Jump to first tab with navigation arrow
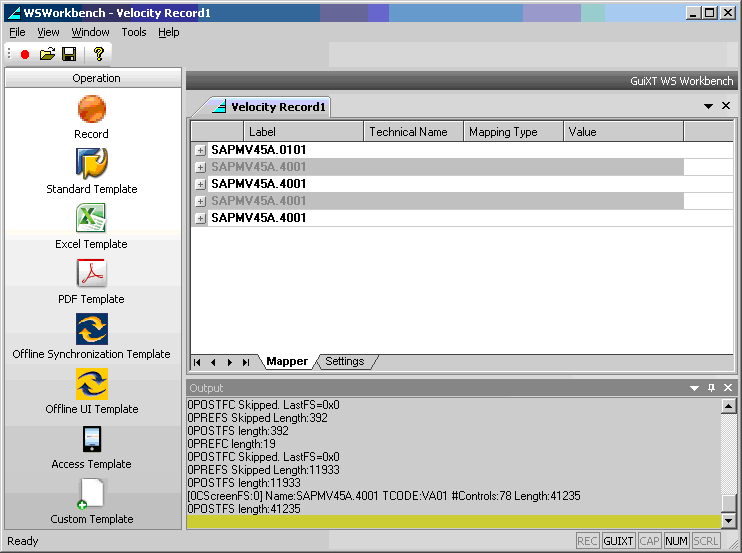The image size is (742, 553). pos(197,362)
